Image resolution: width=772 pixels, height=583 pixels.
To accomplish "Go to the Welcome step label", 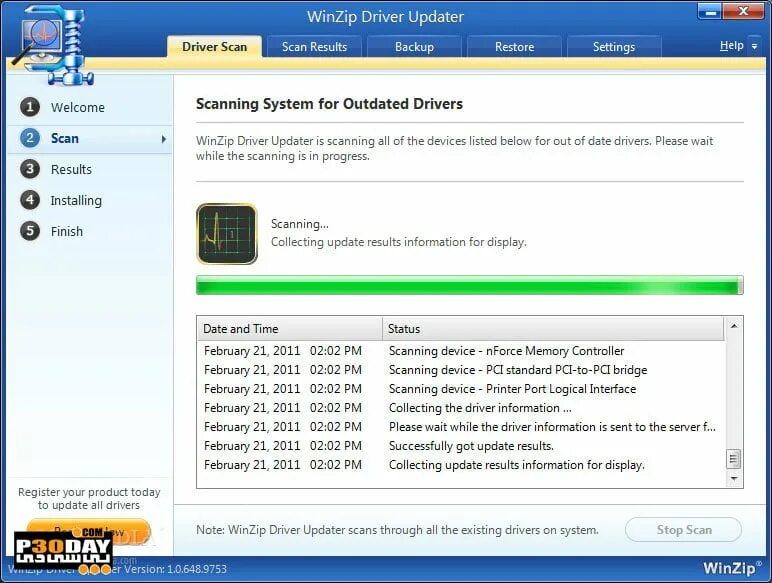I will pyautogui.click(x=78, y=107).
